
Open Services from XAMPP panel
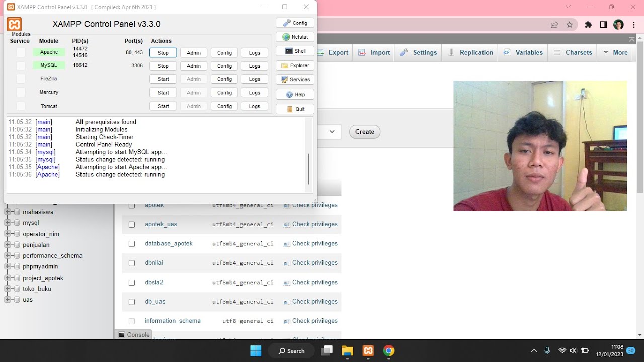click(x=295, y=79)
